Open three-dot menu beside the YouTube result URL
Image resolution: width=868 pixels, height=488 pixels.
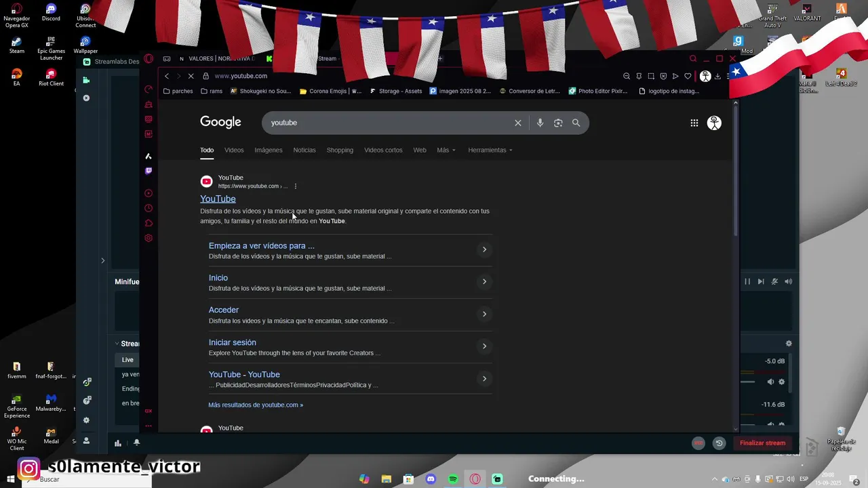pos(296,186)
